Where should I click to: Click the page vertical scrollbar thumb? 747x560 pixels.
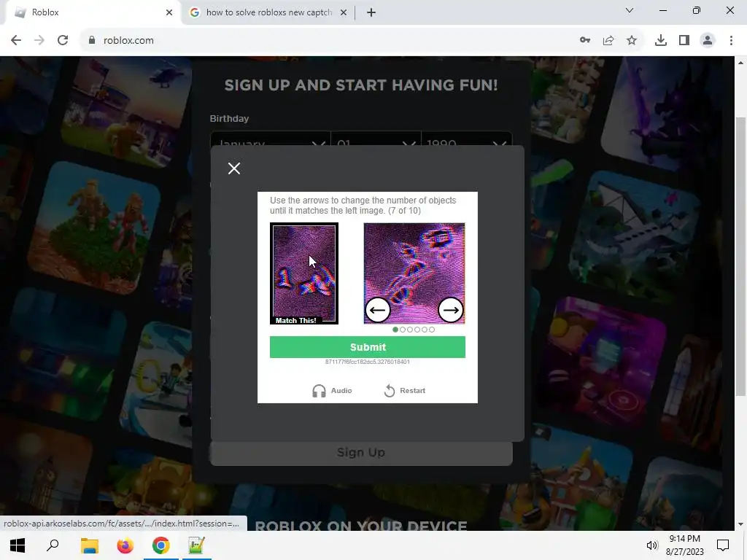click(740, 256)
